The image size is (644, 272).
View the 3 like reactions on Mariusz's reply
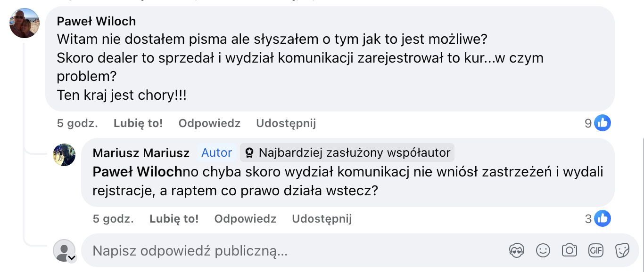pos(597,218)
